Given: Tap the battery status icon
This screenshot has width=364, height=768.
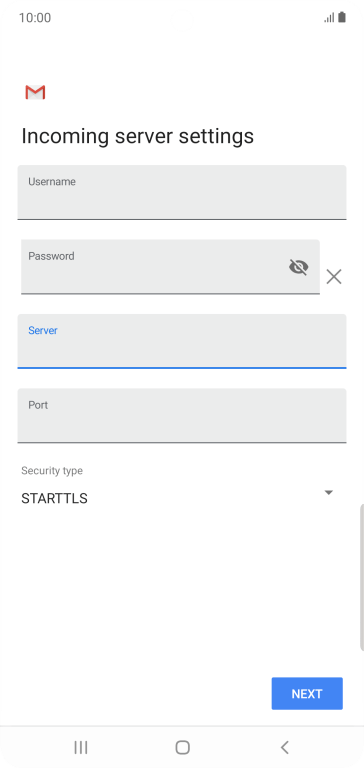Looking at the screenshot, I should [341, 17].
